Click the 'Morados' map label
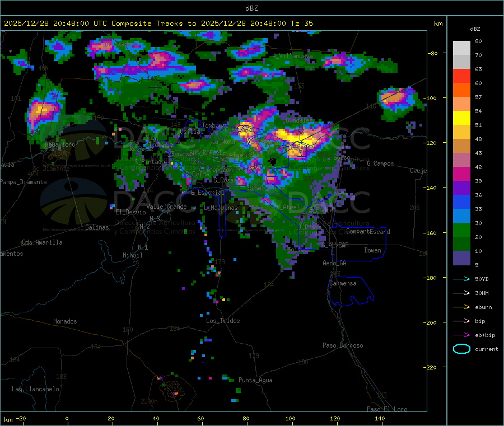Screen dimensions: 504x426 click(66, 321)
